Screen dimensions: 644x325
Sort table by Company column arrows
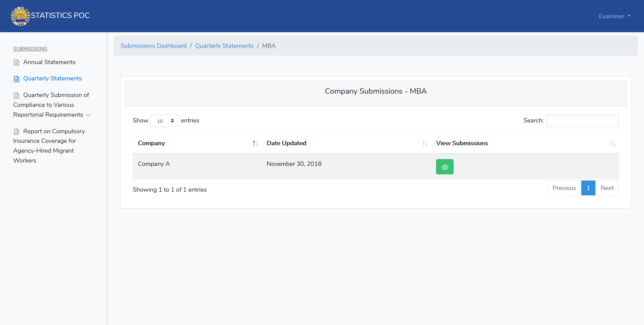pyautogui.click(x=255, y=144)
